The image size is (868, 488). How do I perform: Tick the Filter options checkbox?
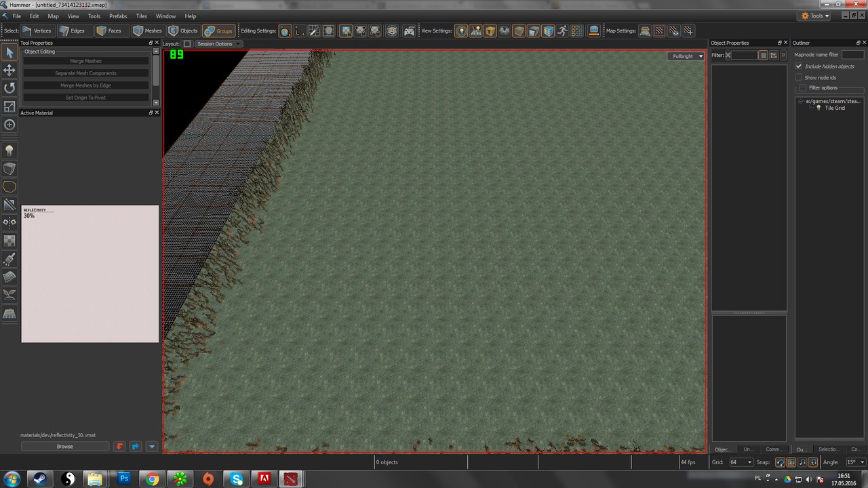click(803, 87)
